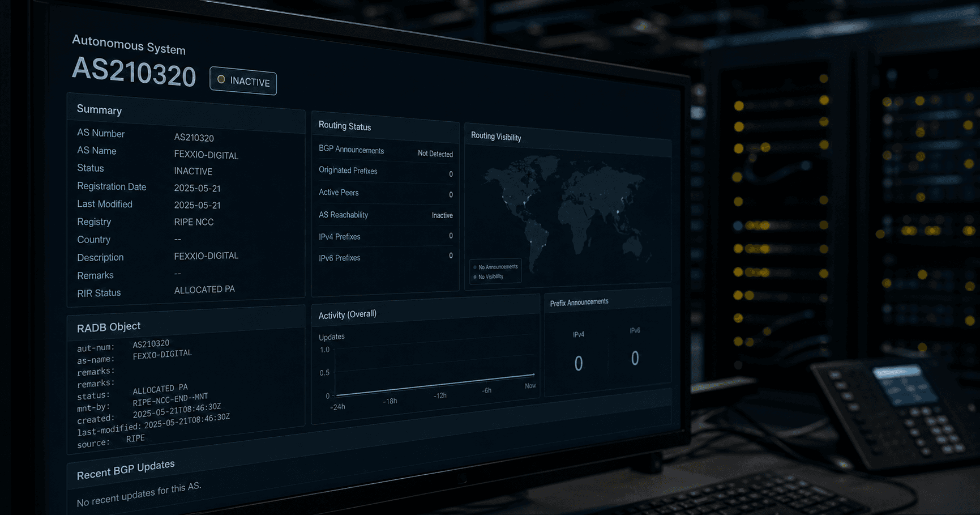Click the Recent BGP Updates section header
This screenshot has width=980, height=515.
[x=126, y=470]
